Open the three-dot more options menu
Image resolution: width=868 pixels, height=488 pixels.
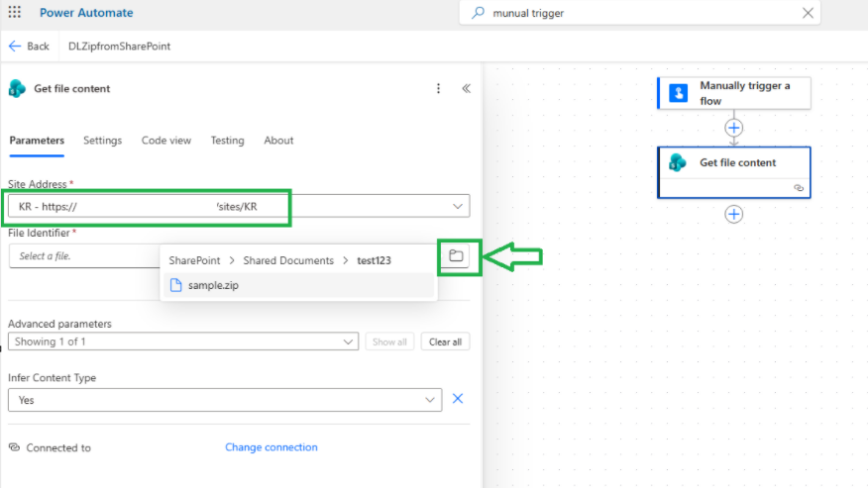tap(438, 88)
